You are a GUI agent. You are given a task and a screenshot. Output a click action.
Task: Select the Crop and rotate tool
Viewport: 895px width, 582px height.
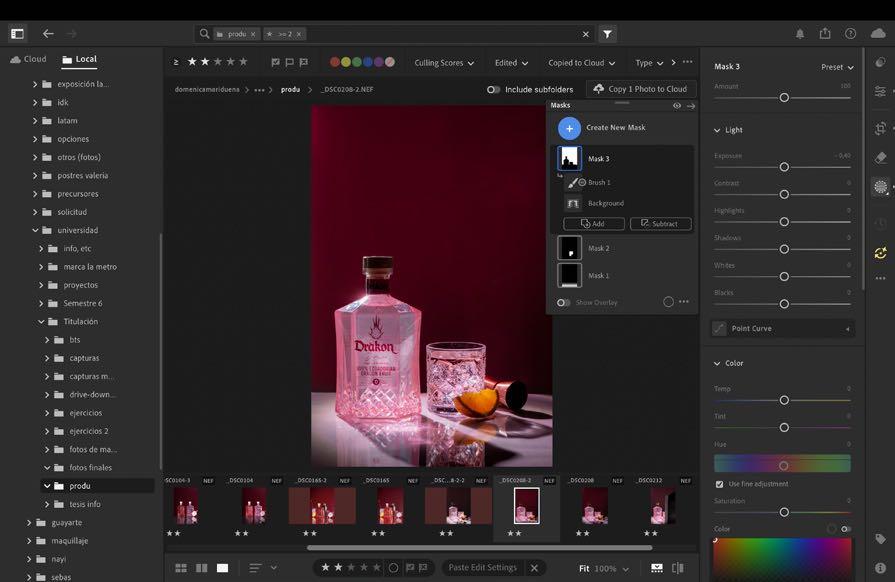pyautogui.click(x=880, y=129)
